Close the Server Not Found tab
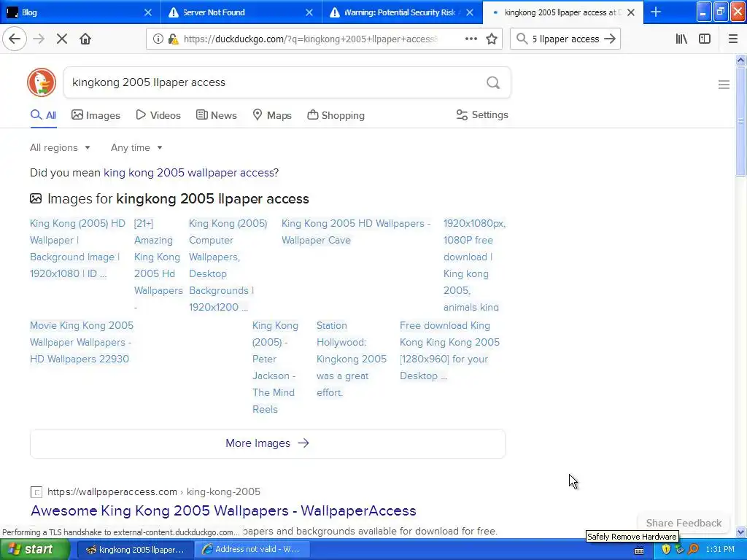This screenshot has width=747, height=560. (309, 12)
